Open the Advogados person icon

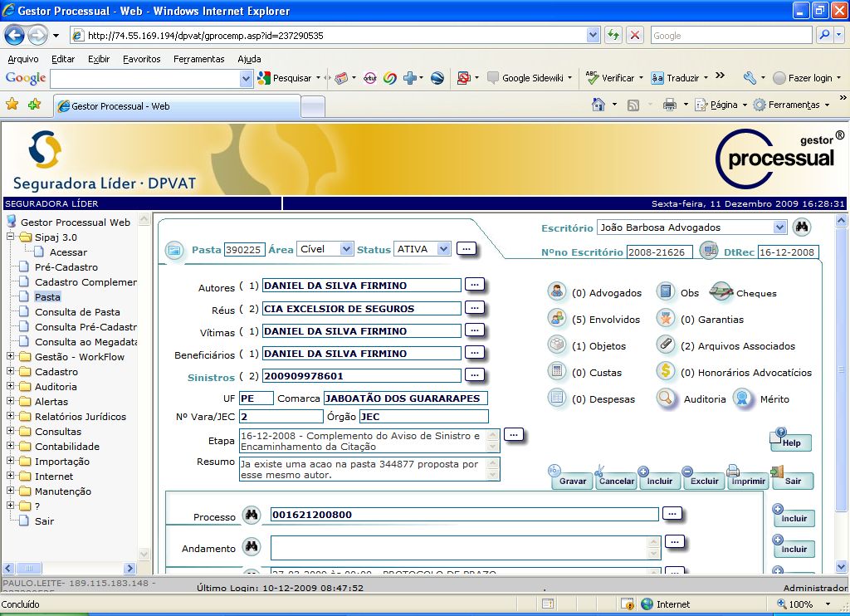click(x=556, y=291)
